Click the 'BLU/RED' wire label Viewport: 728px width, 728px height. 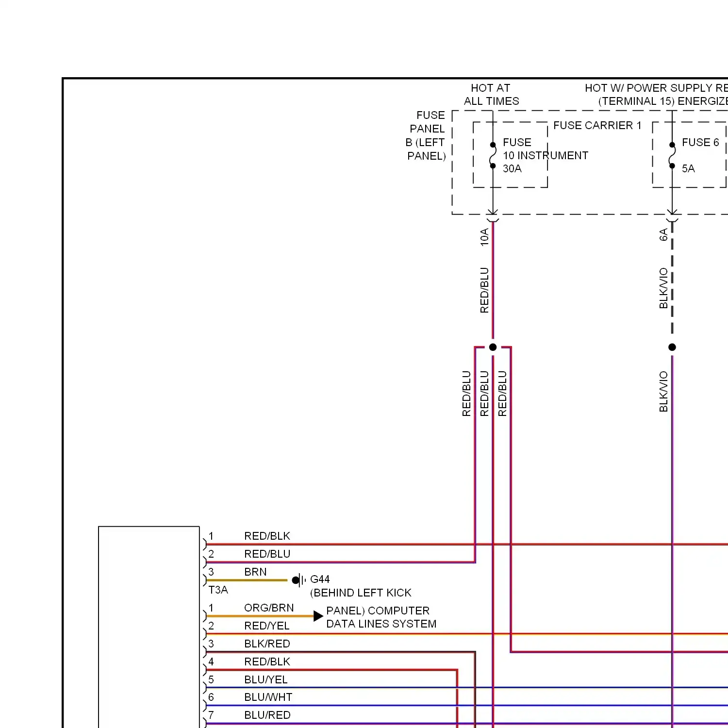click(x=267, y=715)
